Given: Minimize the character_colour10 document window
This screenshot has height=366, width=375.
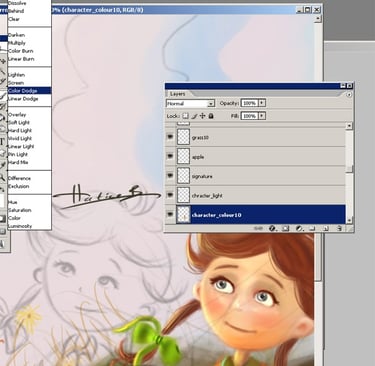Looking at the screenshot, I should pyautogui.click(x=300, y=10).
